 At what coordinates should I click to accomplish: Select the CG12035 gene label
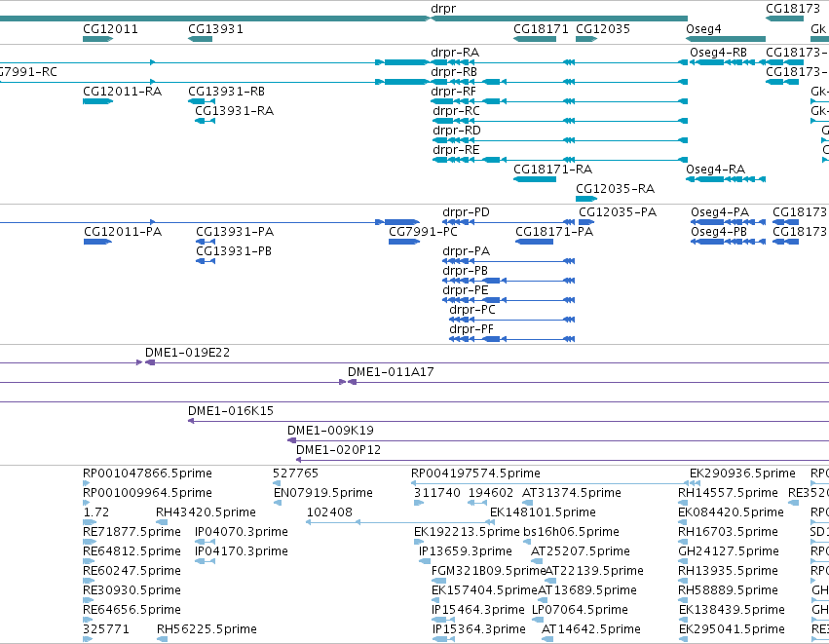coord(603,29)
